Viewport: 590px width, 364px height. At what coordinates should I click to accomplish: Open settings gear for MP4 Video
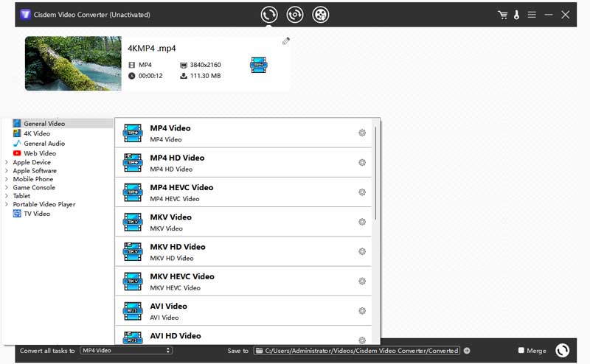[362, 133]
